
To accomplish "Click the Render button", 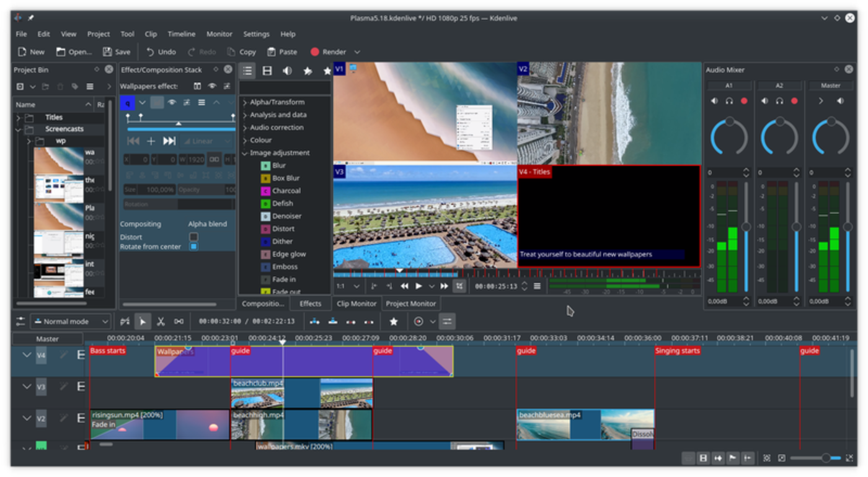I will [x=328, y=52].
